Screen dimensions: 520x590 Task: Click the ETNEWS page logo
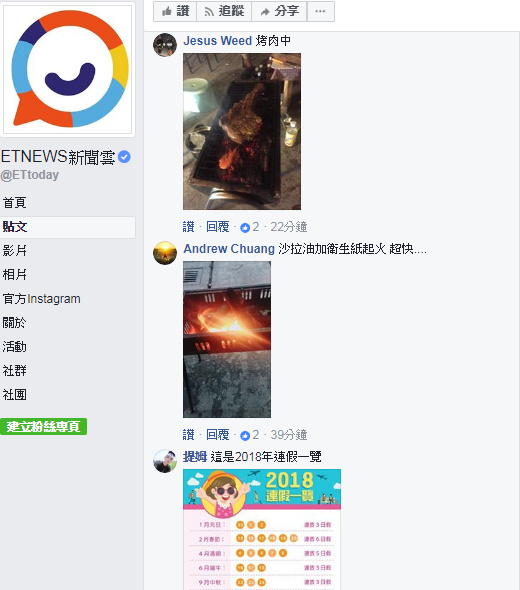pos(68,69)
